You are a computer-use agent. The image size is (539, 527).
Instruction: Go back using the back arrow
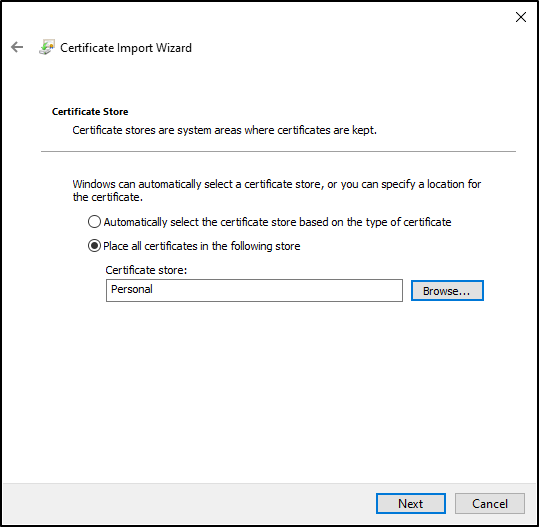[17, 47]
